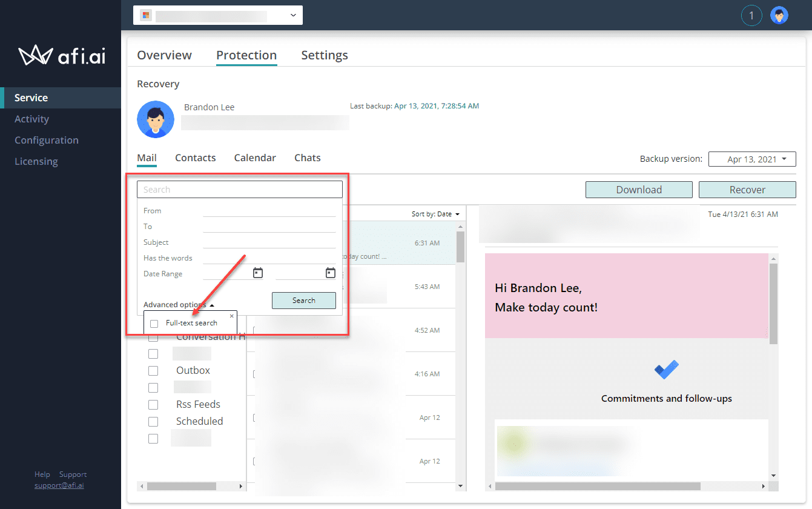812x509 pixels.
Task: Click the Download button
Action: pyautogui.click(x=638, y=189)
